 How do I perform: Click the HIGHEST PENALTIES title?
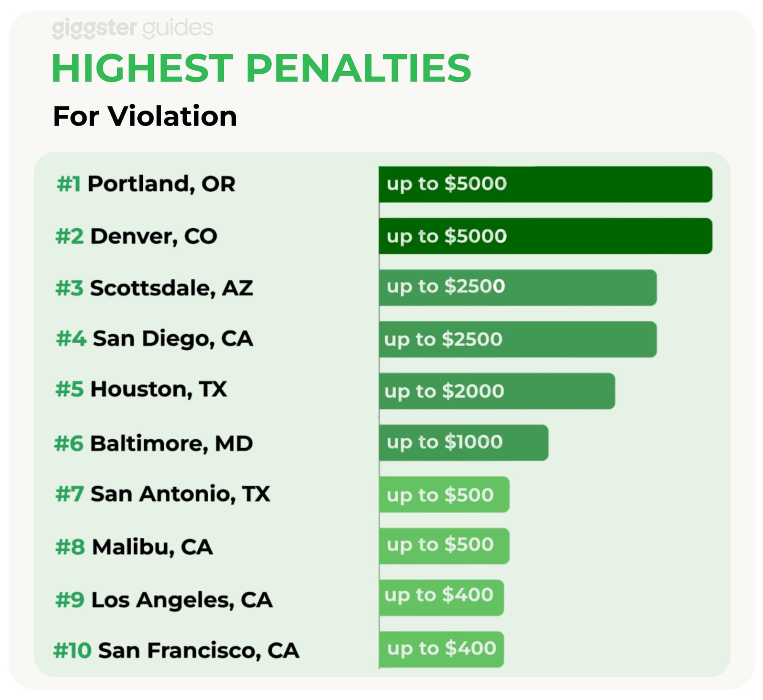[x=262, y=68]
